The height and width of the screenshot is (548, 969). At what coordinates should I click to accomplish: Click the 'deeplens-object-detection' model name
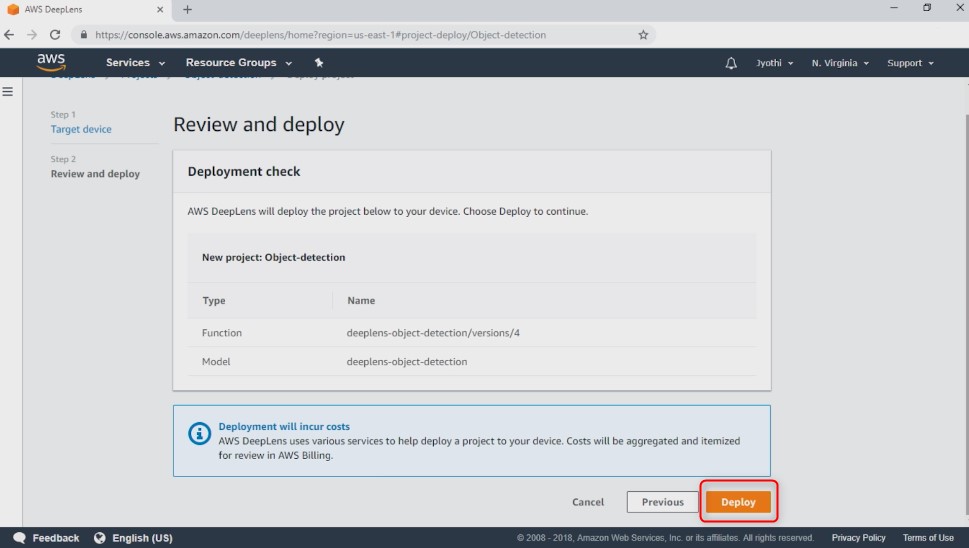coord(407,361)
